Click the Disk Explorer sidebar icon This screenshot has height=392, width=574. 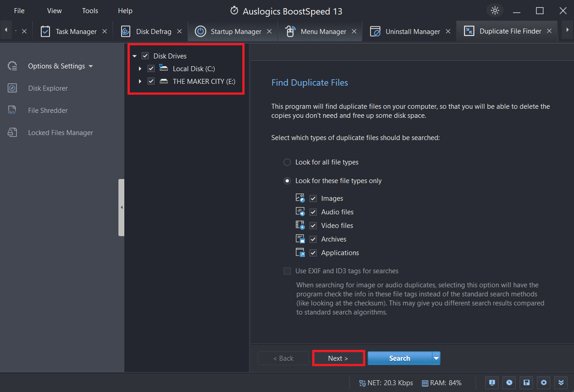click(x=13, y=88)
